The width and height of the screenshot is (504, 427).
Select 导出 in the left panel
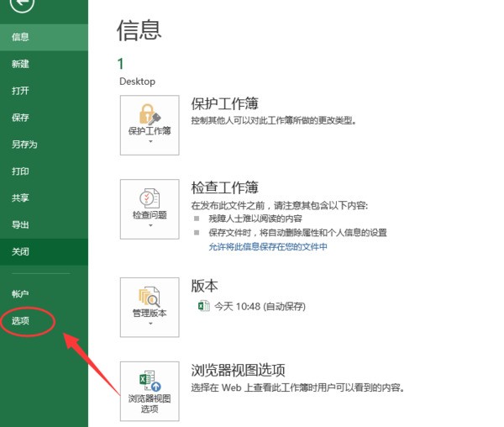(x=20, y=225)
